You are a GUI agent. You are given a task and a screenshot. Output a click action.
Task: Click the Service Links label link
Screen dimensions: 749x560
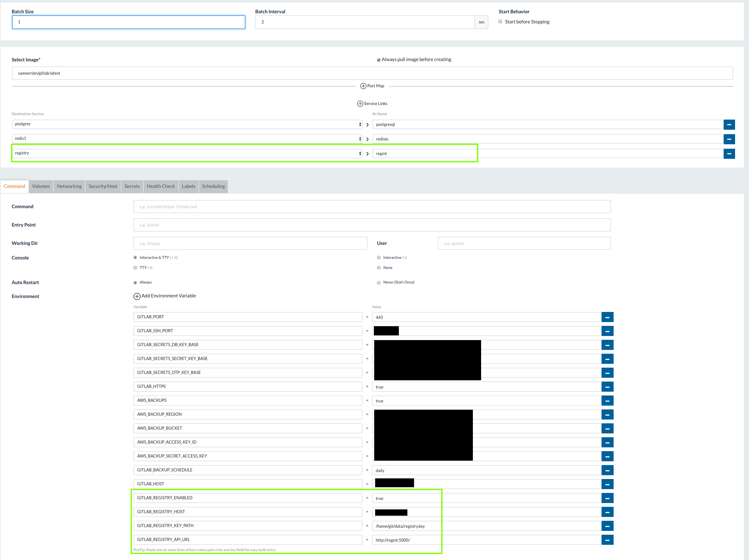tap(375, 104)
